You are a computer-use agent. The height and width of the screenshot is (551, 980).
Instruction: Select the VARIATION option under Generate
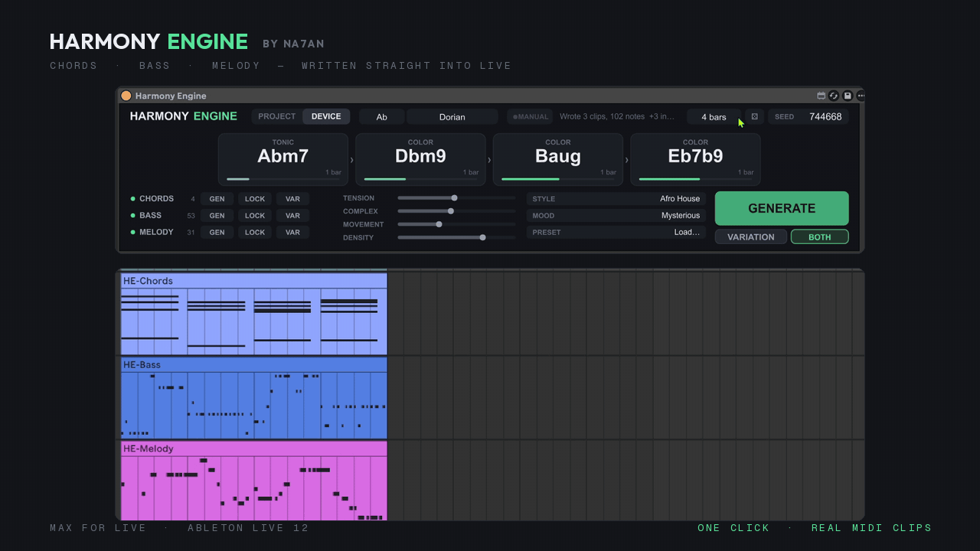click(x=751, y=236)
